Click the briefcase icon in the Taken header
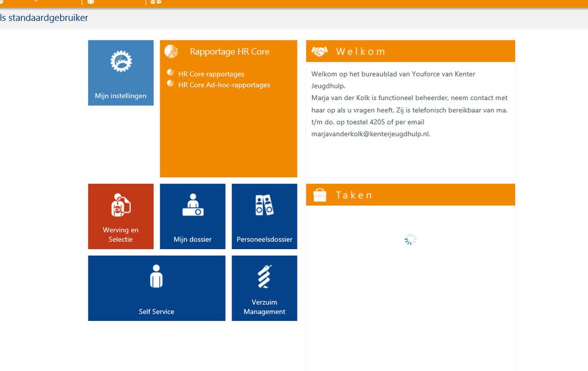This screenshot has width=588, height=371. pos(320,195)
